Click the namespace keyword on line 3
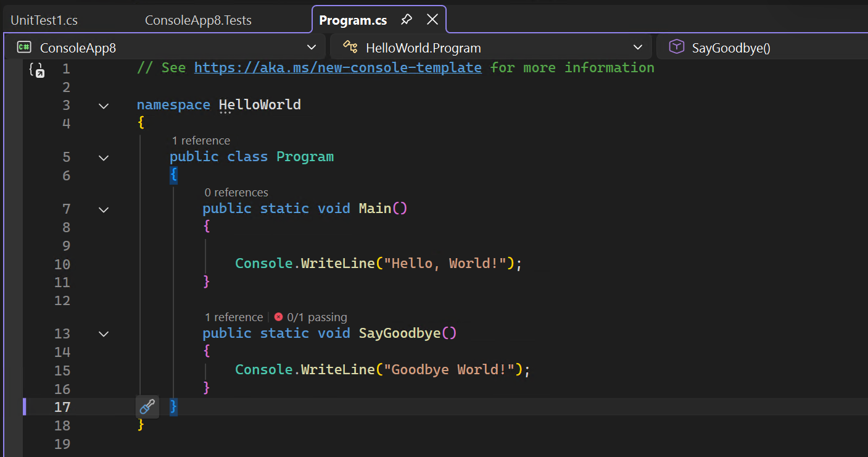Viewport: 868px width, 457px height. tap(173, 104)
